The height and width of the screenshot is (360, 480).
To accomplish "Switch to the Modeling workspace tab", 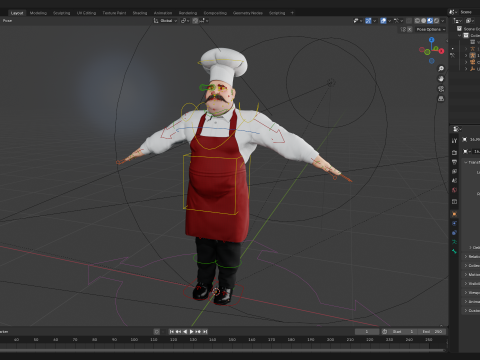I will pos(38,13).
